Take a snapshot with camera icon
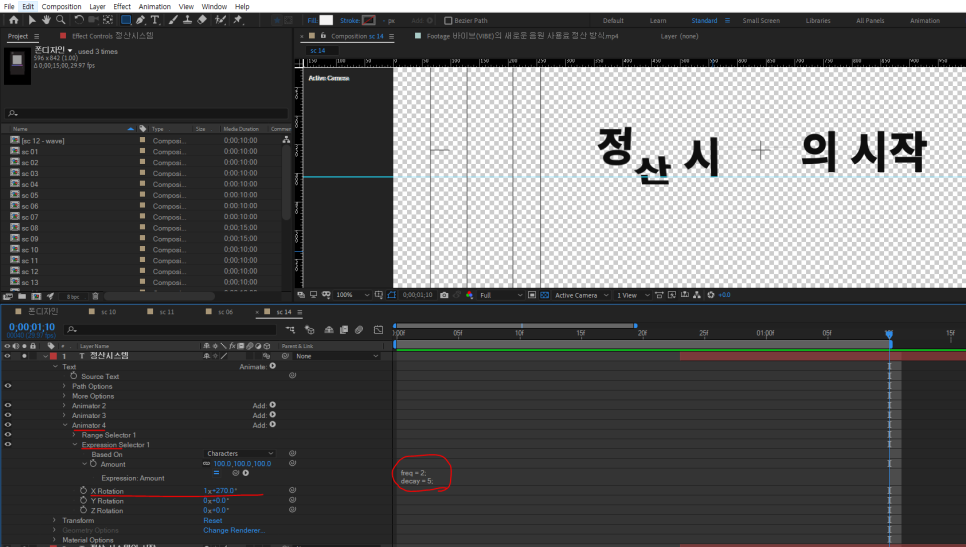Viewport: 966px width, 547px height. (444, 295)
